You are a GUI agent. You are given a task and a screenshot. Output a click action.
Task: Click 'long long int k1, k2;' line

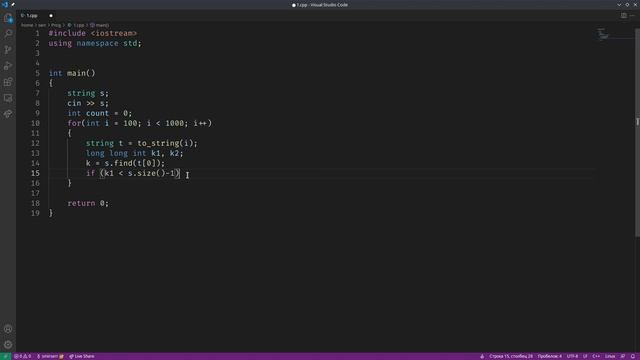click(135, 153)
